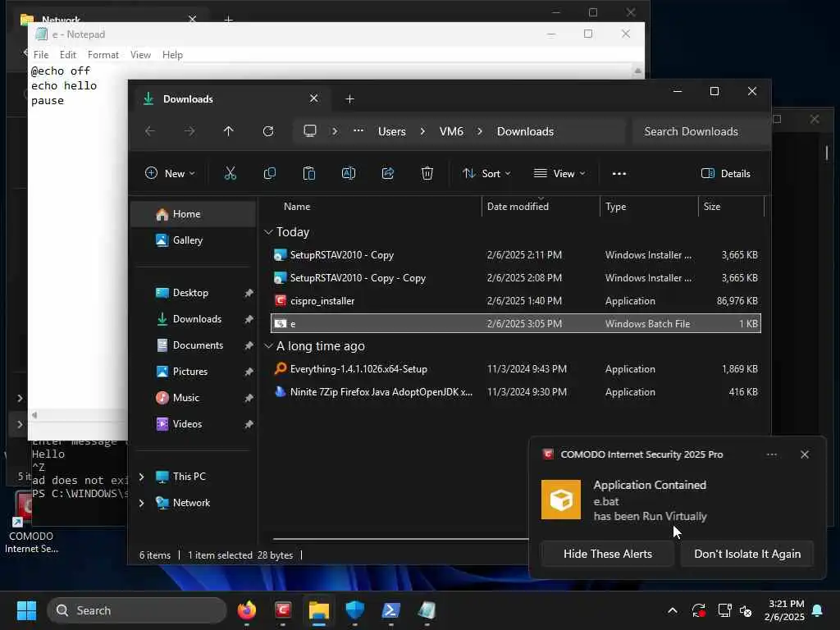840x630 pixels.
Task: Open the Windows Start menu
Action: (x=26, y=610)
